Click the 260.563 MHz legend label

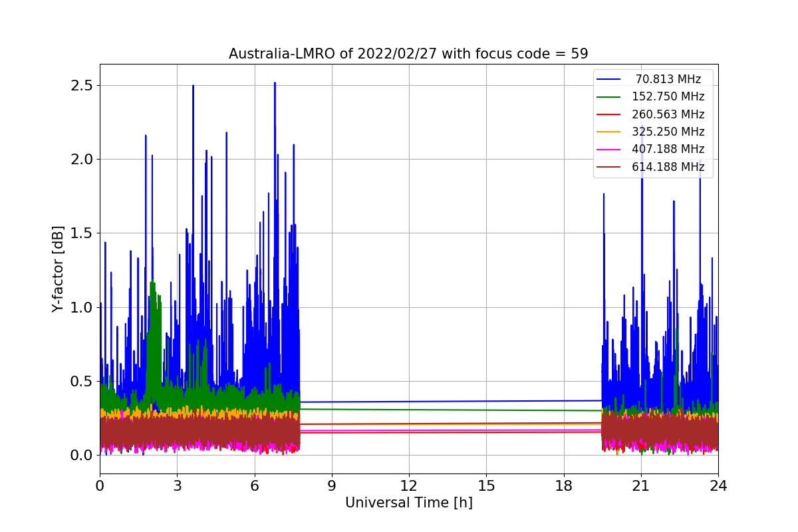[668, 114]
